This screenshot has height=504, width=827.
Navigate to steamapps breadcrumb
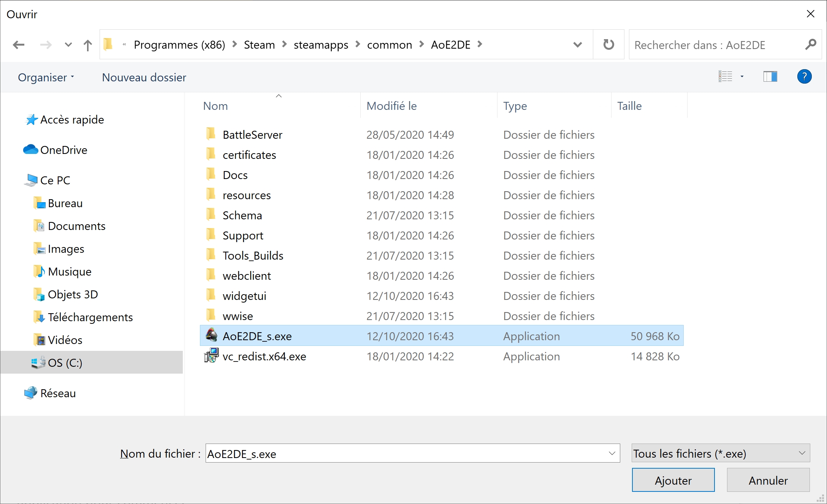tap(321, 45)
